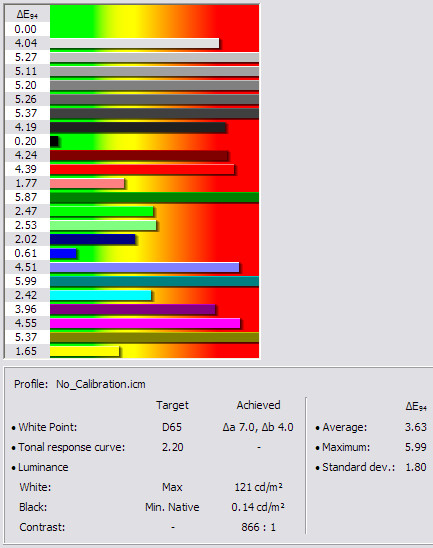Select the White Point label

(48, 427)
